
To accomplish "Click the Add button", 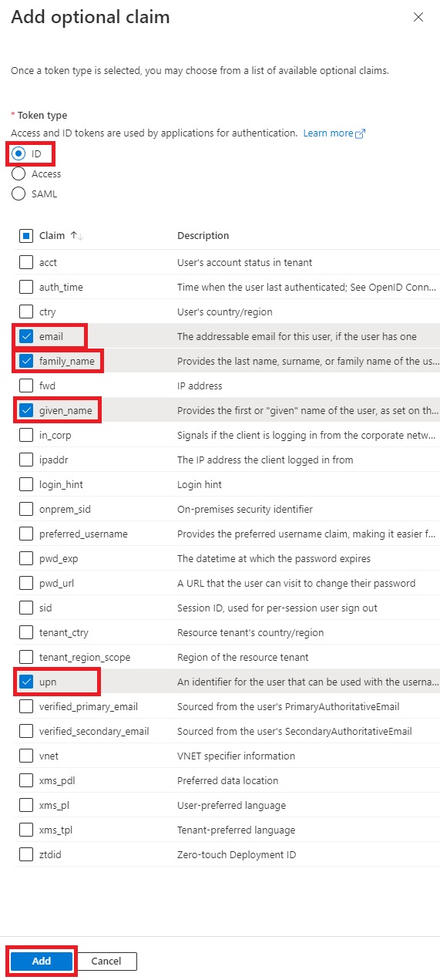I will coord(42,961).
